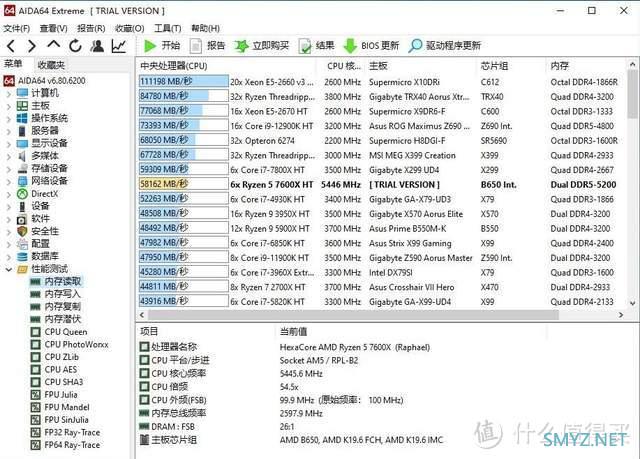The image size is (640, 459).
Task: Expand the 显示设备 tree node
Action: tap(9, 144)
